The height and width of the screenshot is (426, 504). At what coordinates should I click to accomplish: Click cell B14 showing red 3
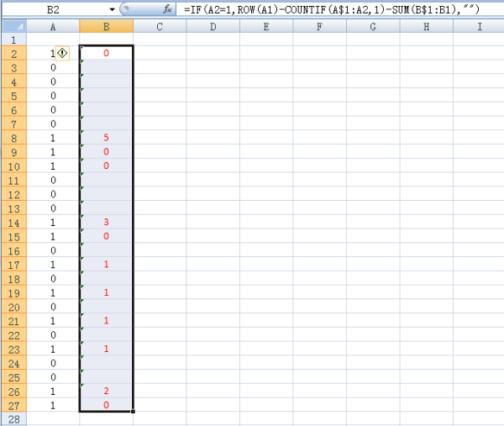107,222
